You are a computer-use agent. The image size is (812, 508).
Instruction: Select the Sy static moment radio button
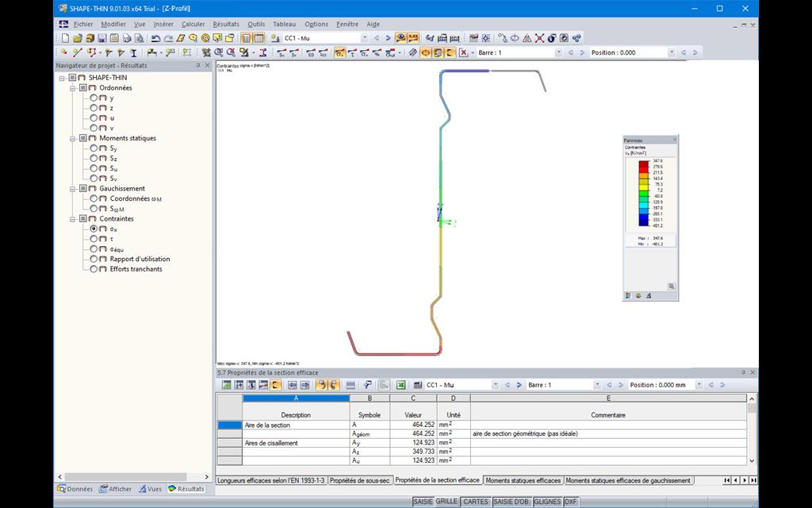pos(94,148)
